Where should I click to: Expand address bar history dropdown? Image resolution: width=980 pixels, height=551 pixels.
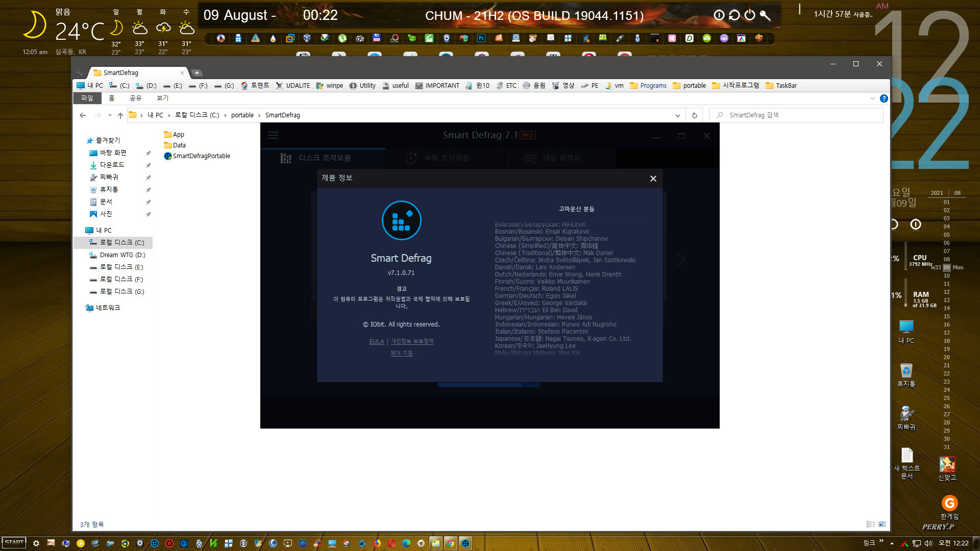[678, 115]
